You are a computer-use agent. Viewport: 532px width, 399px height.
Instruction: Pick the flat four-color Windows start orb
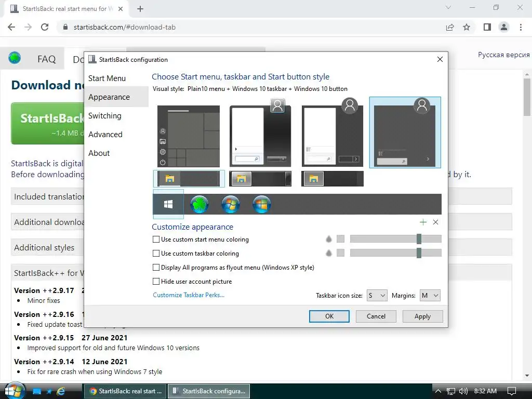(x=262, y=204)
